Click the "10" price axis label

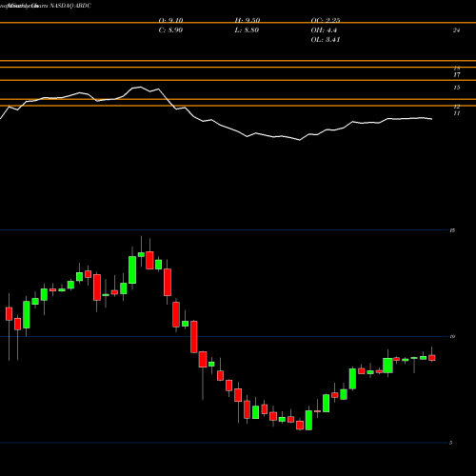452,336
